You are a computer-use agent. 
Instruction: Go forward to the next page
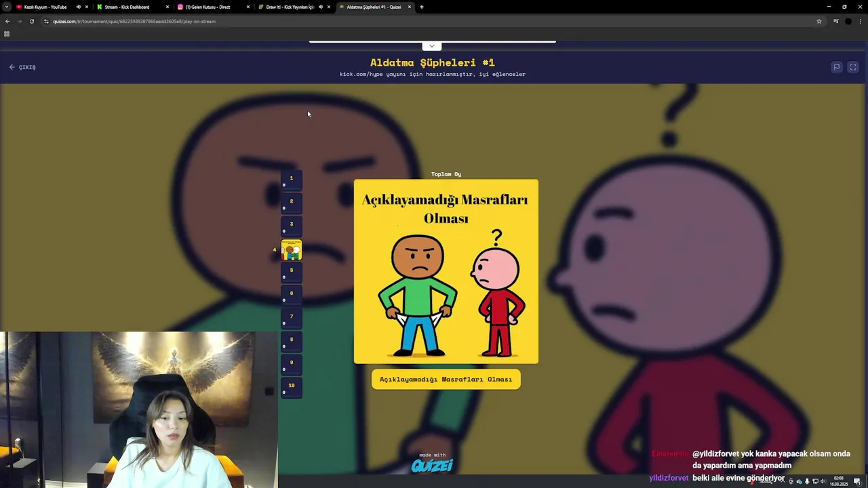(x=19, y=21)
